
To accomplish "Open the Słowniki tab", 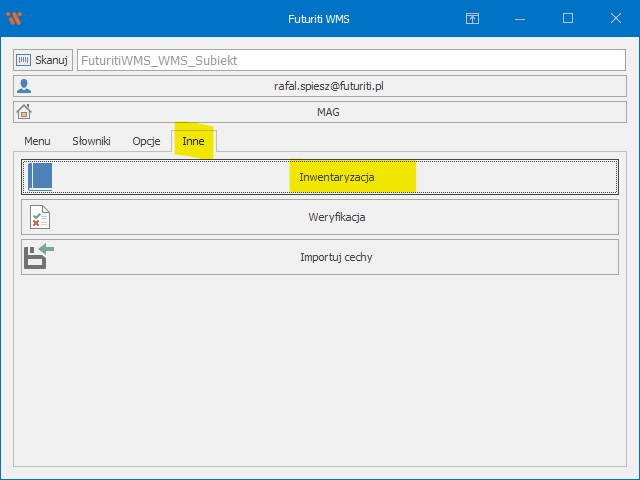I will (x=91, y=141).
